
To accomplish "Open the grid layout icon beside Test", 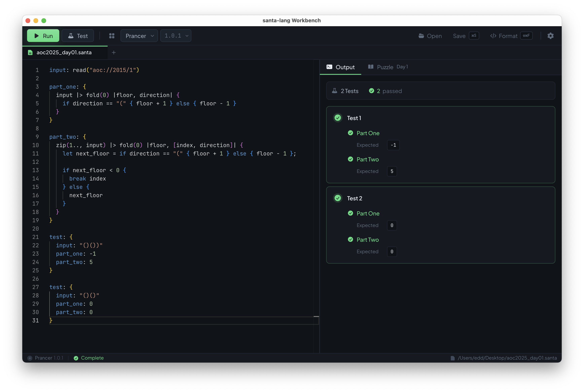I will tap(112, 36).
